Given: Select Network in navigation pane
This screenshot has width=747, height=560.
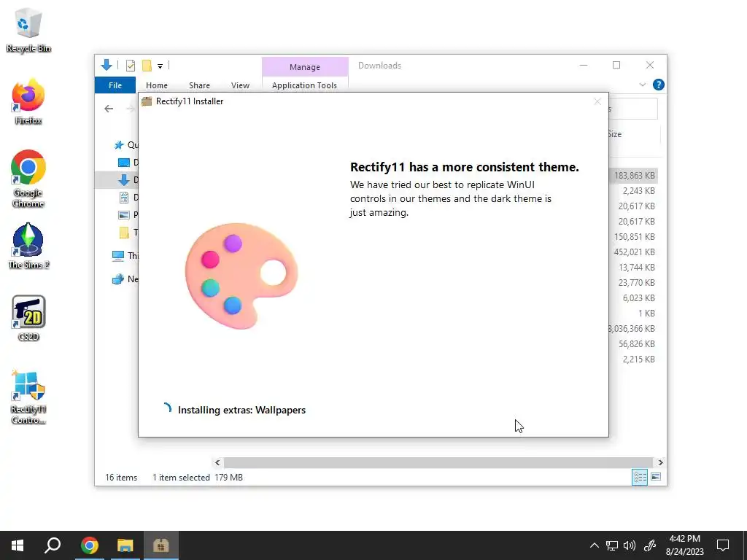Looking at the screenshot, I should coord(125,279).
